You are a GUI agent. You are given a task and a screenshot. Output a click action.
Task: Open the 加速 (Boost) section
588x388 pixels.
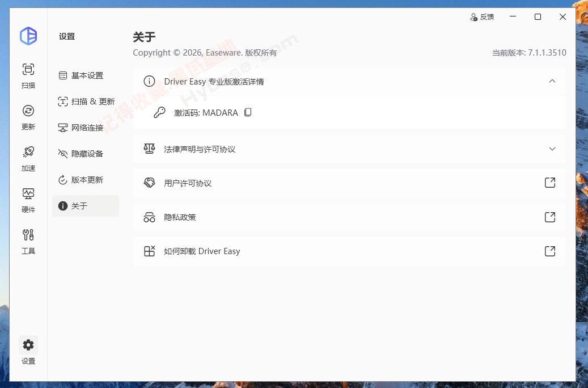point(28,157)
